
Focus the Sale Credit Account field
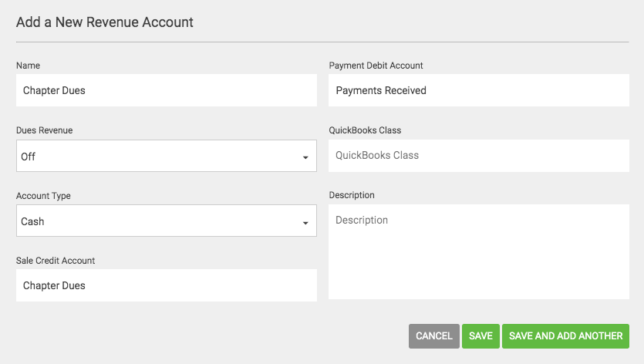pos(166,285)
